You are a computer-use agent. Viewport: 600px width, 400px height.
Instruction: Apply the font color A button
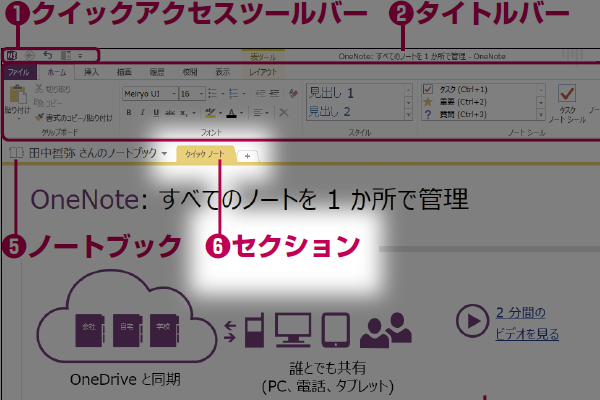(232, 113)
